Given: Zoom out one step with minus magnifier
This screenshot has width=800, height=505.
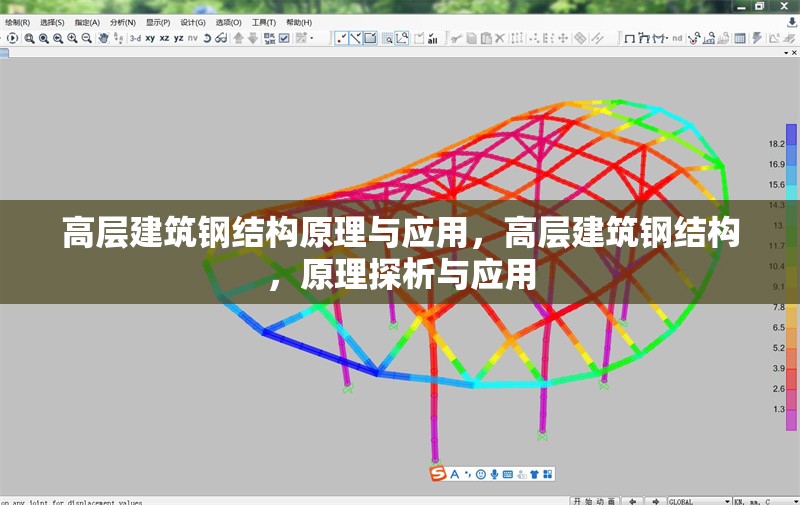Looking at the screenshot, I should point(87,38).
